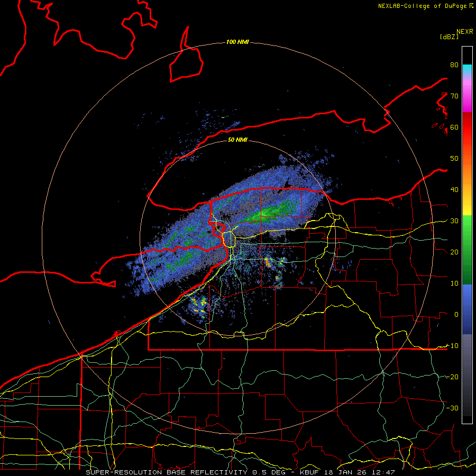Click the -10 value on the dBZ scale
The height and width of the screenshot is (476, 476).
pos(452,345)
